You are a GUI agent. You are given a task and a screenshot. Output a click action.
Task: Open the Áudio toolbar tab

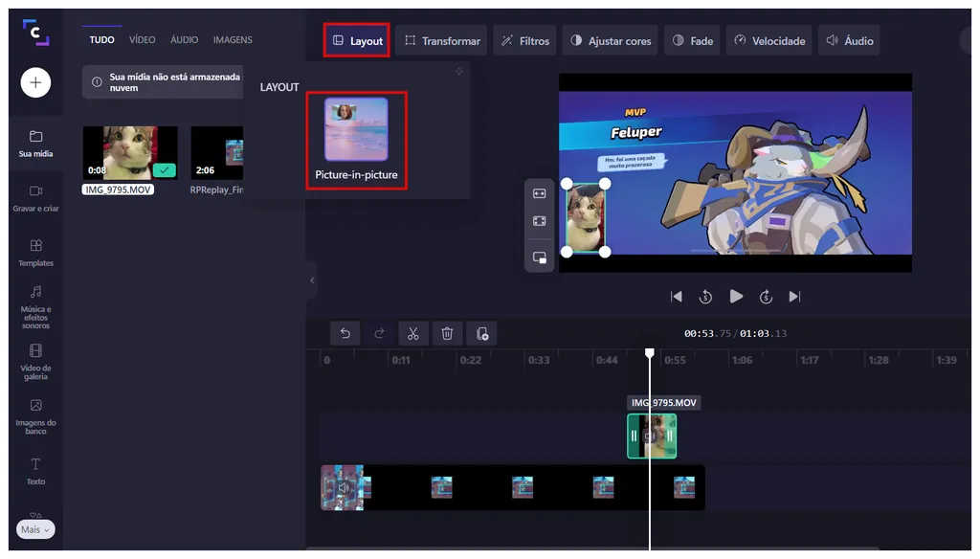coord(850,40)
